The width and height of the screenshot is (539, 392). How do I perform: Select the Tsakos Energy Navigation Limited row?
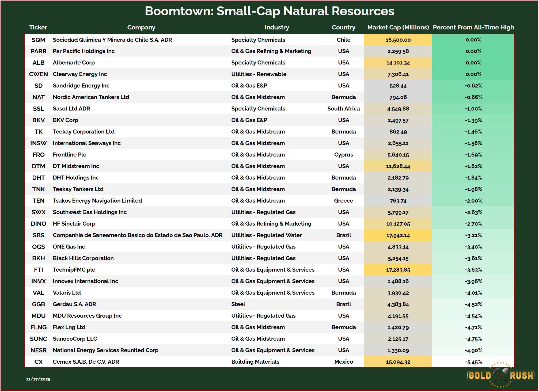97,201
